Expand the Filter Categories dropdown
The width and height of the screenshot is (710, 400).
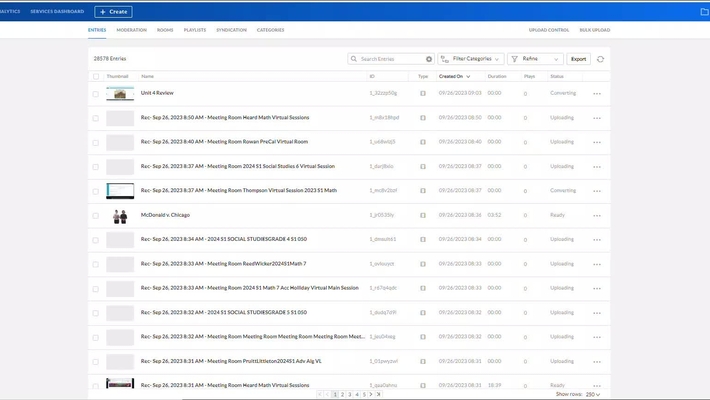[x=471, y=59]
